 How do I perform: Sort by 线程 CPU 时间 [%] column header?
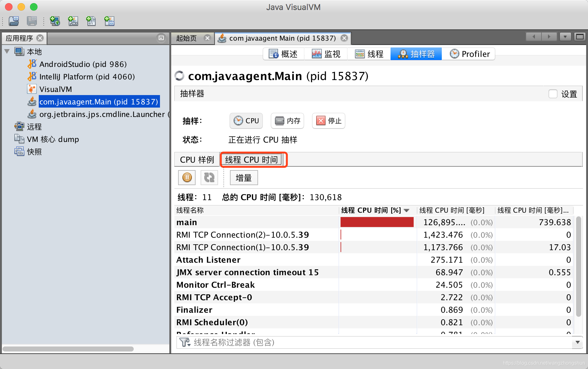point(377,210)
